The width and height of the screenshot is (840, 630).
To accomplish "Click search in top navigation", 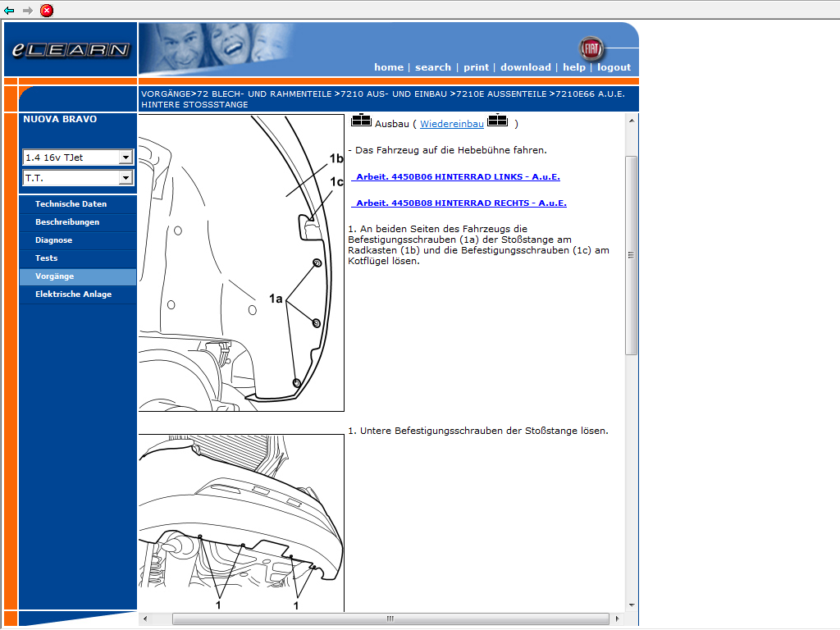I will [433, 67].
